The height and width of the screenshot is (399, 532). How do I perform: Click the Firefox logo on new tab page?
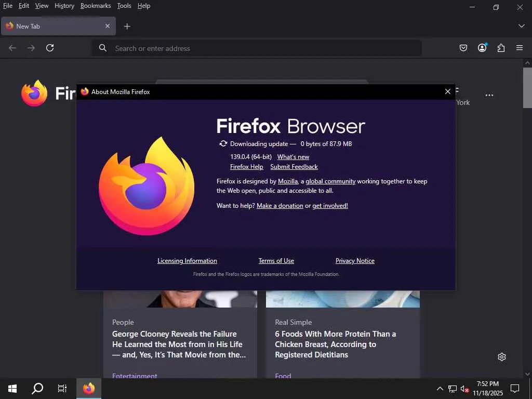click(34, 94)
